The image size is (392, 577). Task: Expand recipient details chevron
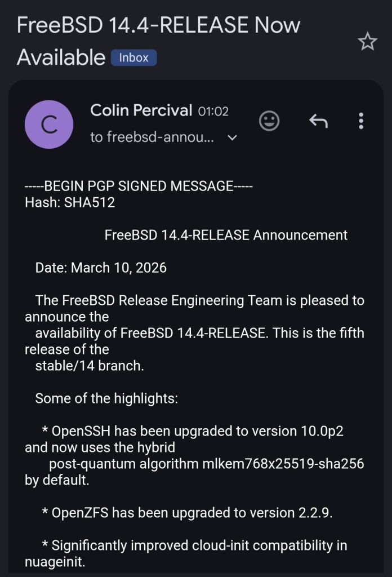pyautogui.click(x=232, y=137)
